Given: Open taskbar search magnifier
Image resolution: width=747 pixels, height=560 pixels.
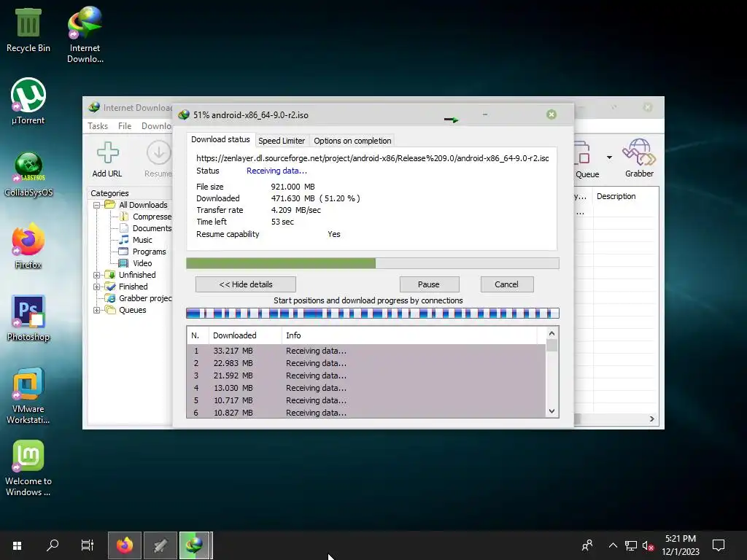Looking at the screenshot, I should 53,545.
